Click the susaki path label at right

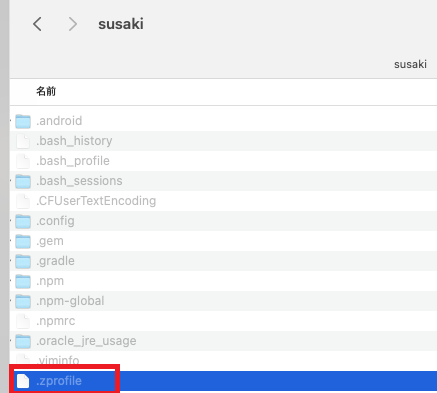click(410, 64)
